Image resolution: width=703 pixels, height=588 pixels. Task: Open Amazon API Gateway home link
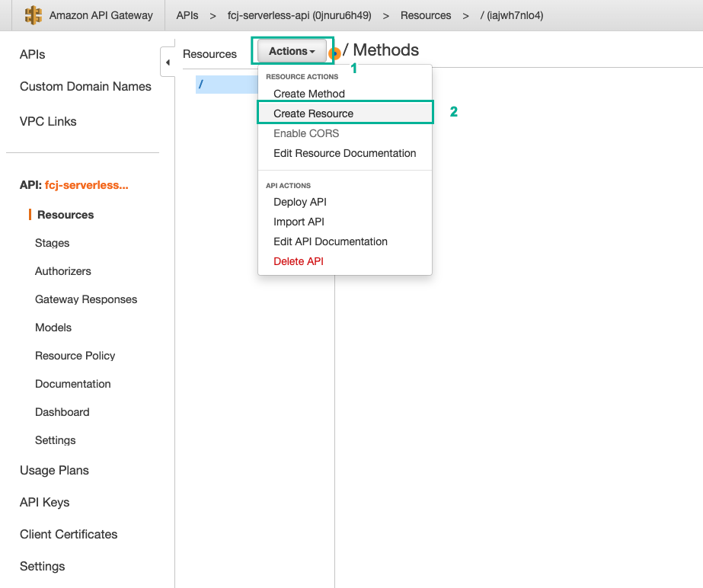(101, 15)
